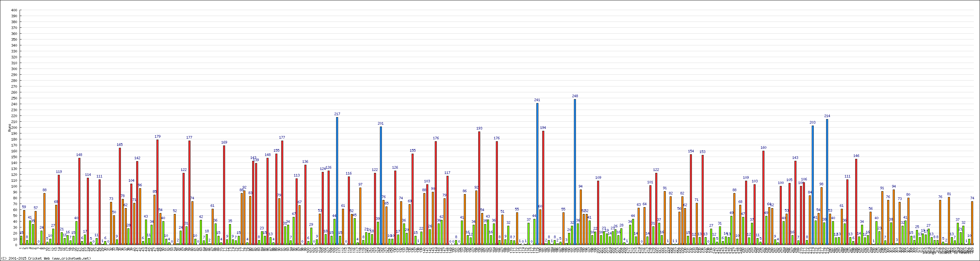
Task: Select the red bar labeled 194
Action: point(543,188)
